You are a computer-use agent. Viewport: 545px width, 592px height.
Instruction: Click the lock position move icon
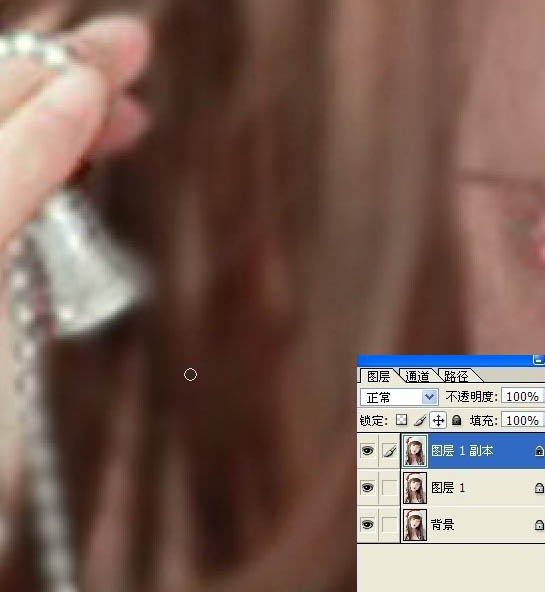(x=438, y=420)
